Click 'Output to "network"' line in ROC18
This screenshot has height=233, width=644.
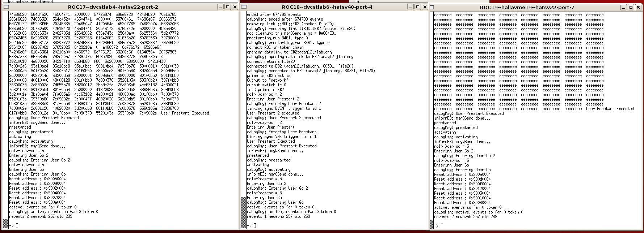coord(268,80)
